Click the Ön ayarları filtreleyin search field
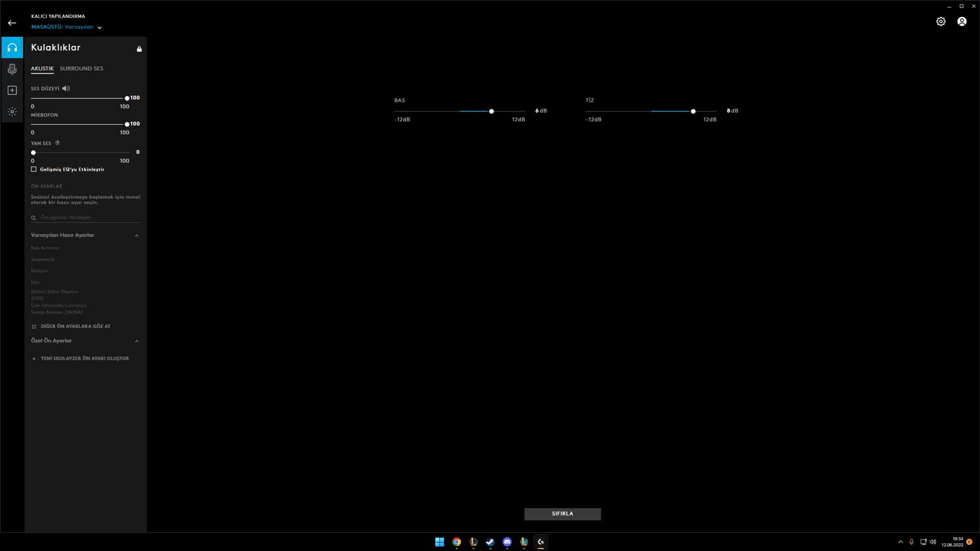980x551 pixels. coord(87,218)
